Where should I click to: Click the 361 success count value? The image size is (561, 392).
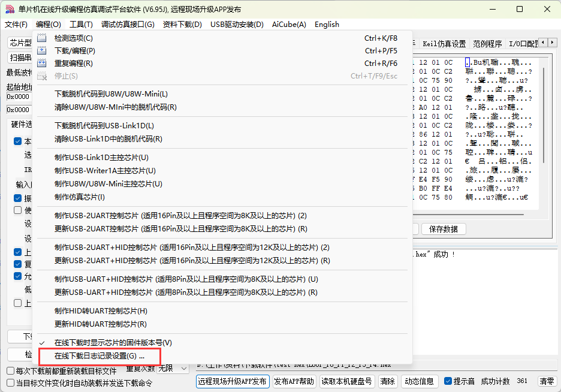click(x=522, y=381)
